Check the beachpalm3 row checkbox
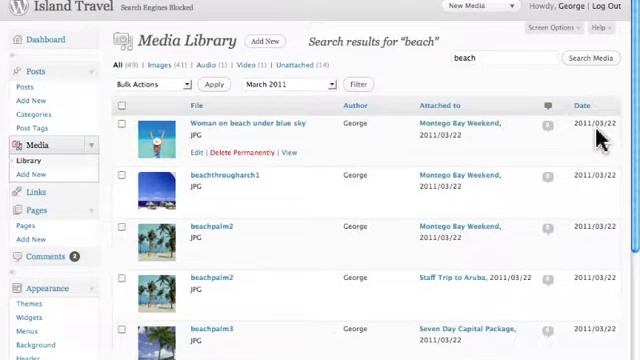This screenshot has height=360, width=640. [122, 329]
